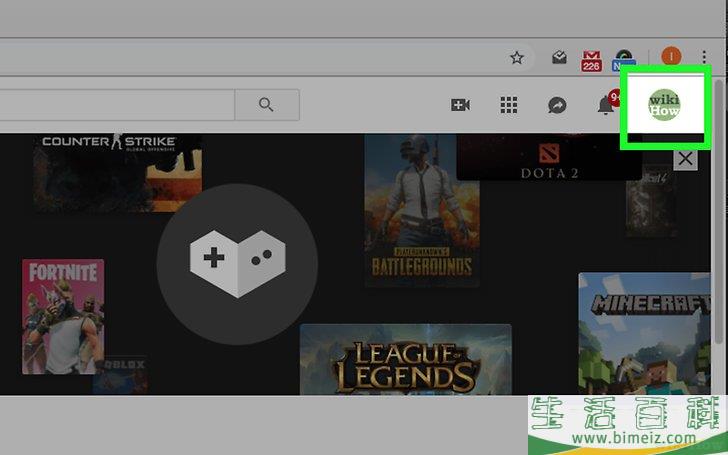This screenshot has width=728, height=455.
Task: Open Chrome's three-dot menu
Action: pyautogui.click(x=704, y=57)
